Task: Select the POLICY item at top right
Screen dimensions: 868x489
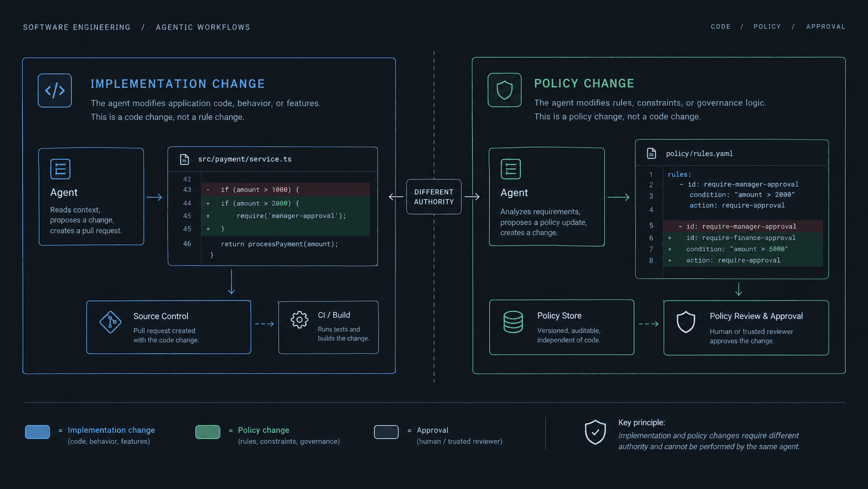Action: (x=767, y=27)
